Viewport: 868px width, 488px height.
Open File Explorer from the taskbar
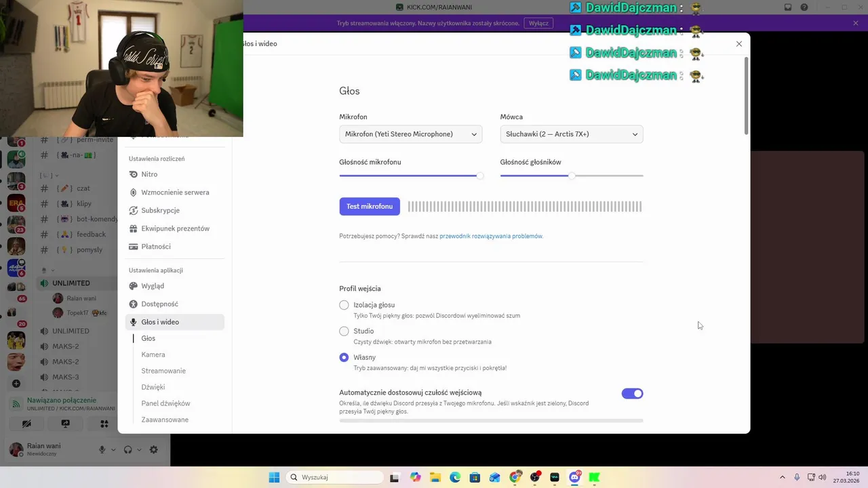pos(435,477)
